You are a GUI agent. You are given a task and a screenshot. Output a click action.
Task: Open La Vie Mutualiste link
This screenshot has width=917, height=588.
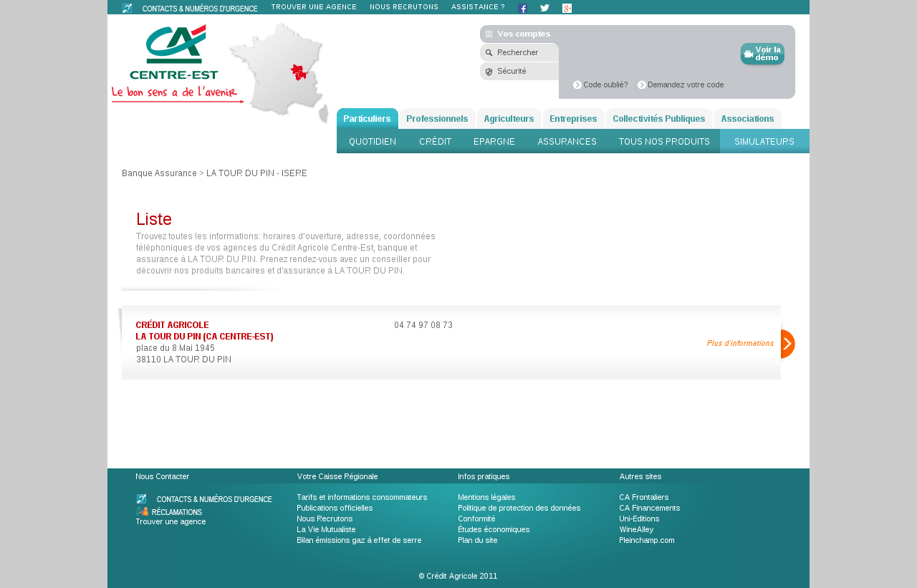326,529
